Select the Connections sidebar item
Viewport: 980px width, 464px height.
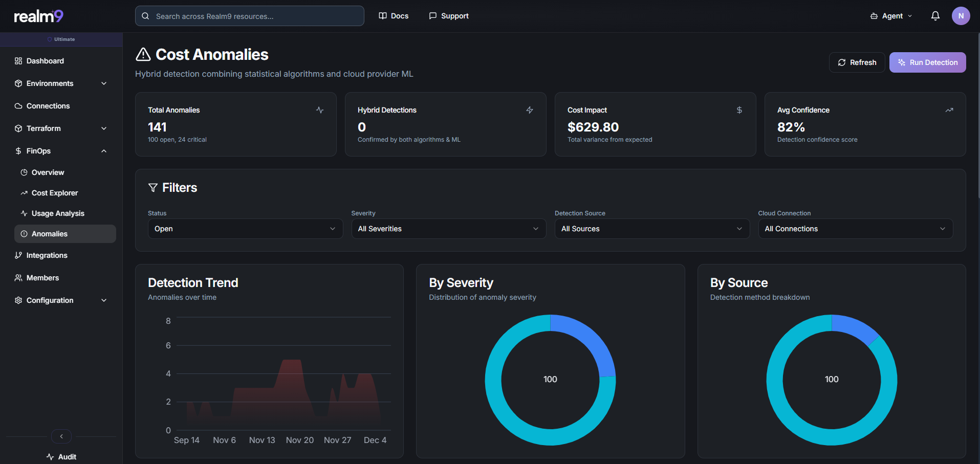[x=48, y=105]
